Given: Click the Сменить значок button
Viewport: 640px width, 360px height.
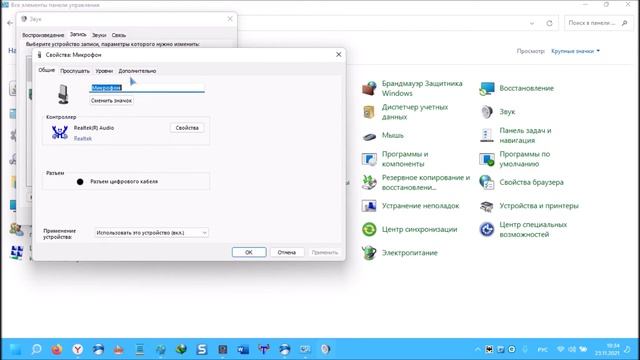Looking at the screenshot, I should pyautogui.click(x=111, y=100).
